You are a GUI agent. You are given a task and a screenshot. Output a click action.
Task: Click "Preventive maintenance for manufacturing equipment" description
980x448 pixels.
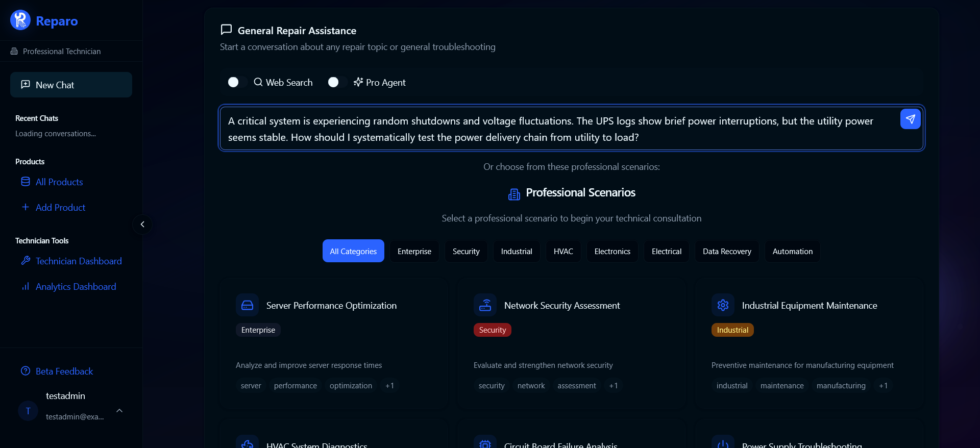(x=802, y=365)
